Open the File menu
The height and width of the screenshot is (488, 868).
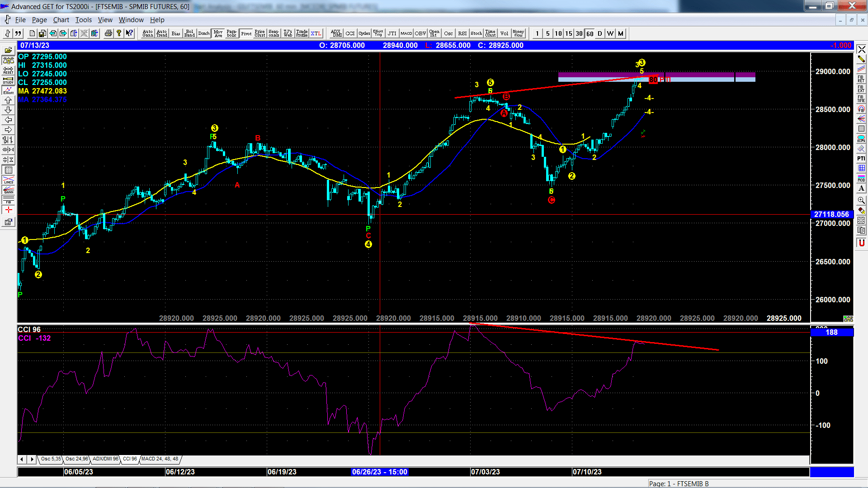pyautogui.click(x=20, y=20)
